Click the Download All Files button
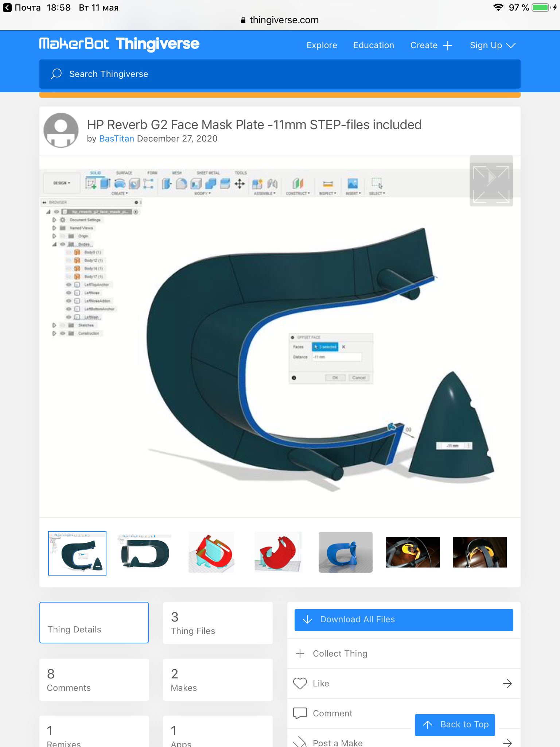The height and width of the screenshot is (747, 560). [x=404, y=620]
